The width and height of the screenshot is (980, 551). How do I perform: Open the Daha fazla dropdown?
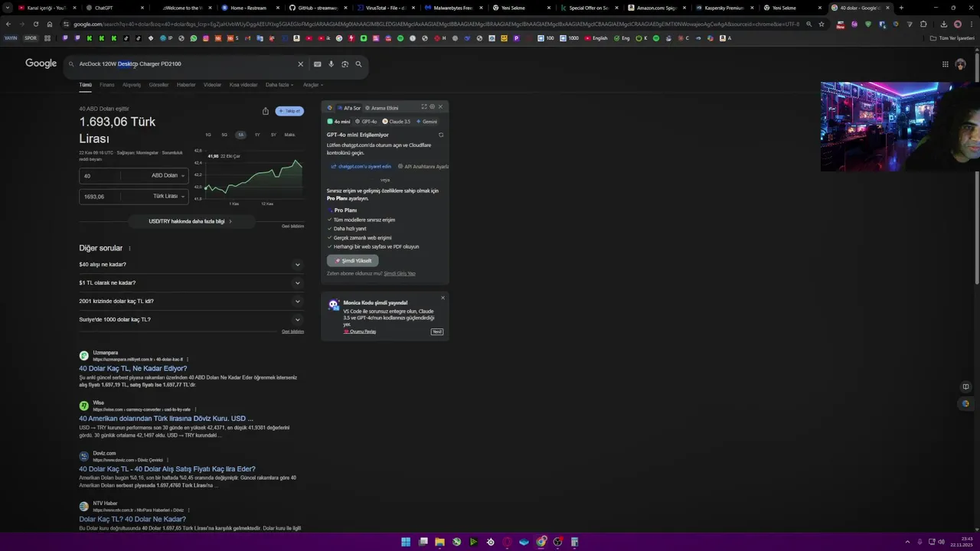click(x=279, y=85)
